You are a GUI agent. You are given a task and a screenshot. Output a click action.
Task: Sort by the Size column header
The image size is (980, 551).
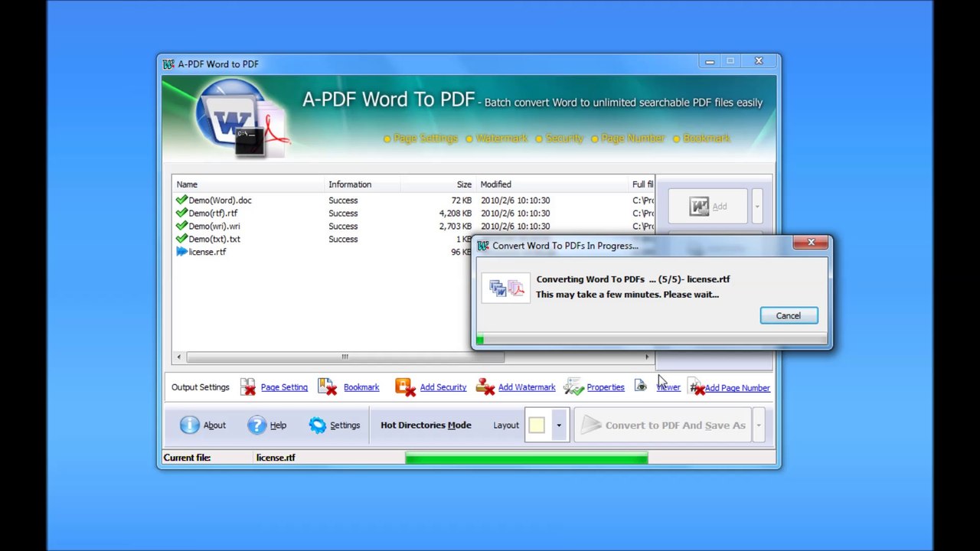tap(438, 184)
